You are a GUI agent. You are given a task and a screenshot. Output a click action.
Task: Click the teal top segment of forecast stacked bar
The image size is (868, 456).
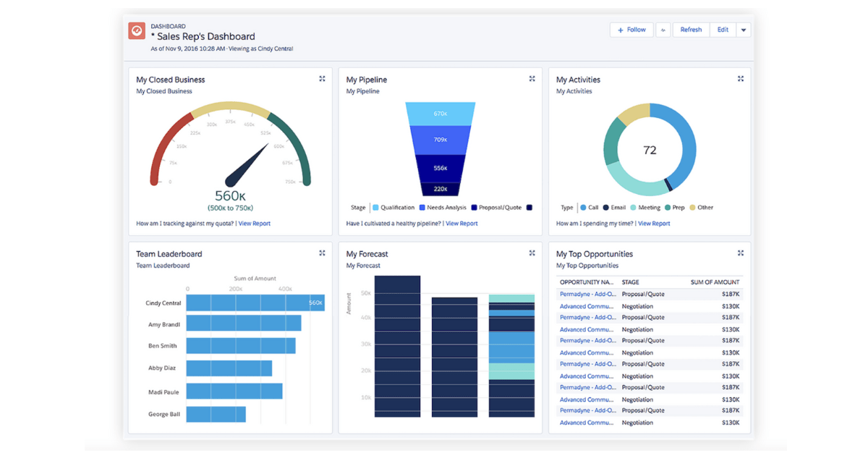(x=511, y=298)
